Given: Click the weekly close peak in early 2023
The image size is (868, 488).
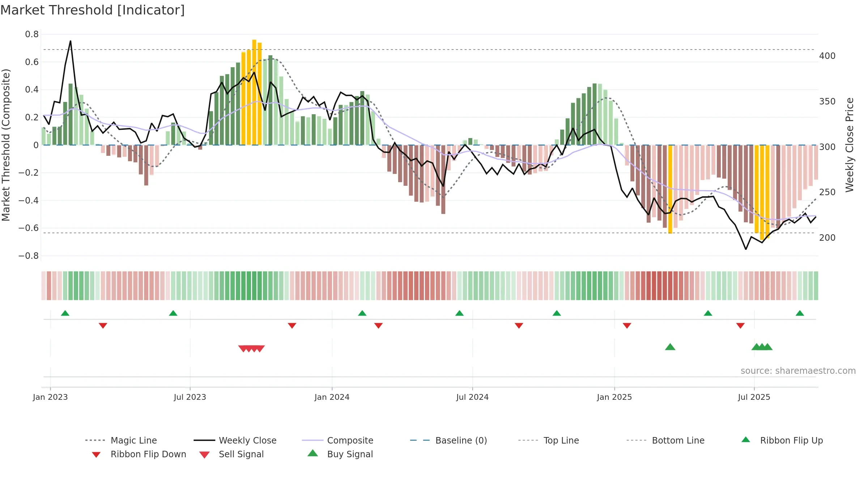Looking at the screenshot, I should click(71, 41).
